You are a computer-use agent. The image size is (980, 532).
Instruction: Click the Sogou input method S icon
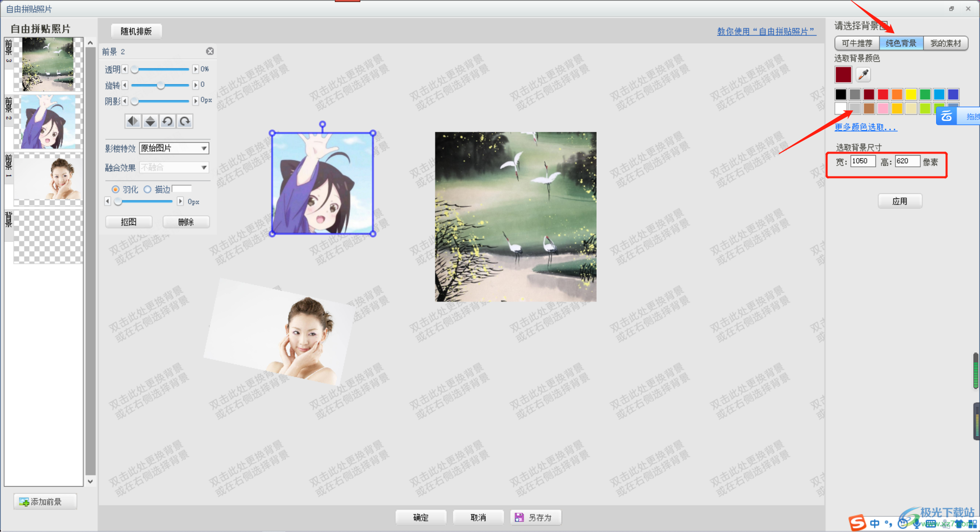pos(857,523)
